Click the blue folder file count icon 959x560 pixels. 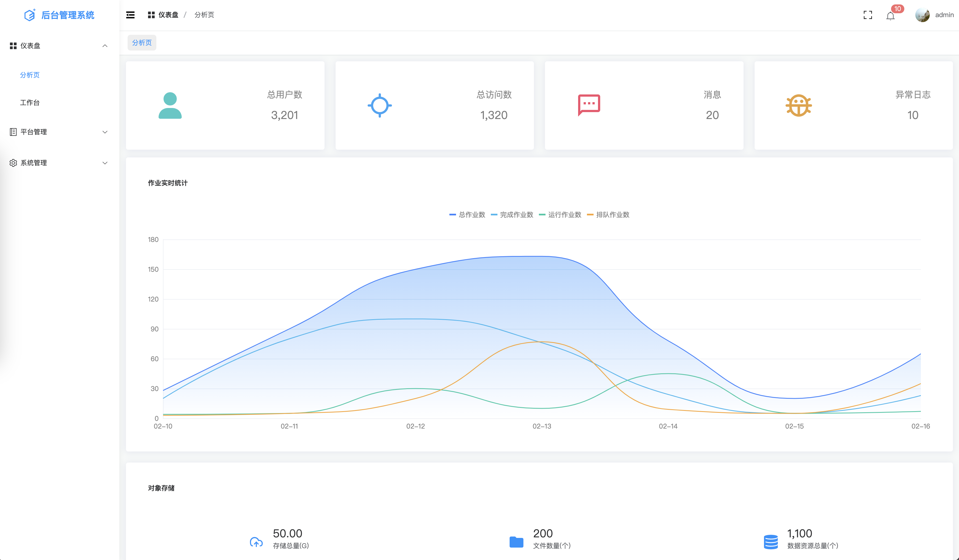click(x=516, y=542)
